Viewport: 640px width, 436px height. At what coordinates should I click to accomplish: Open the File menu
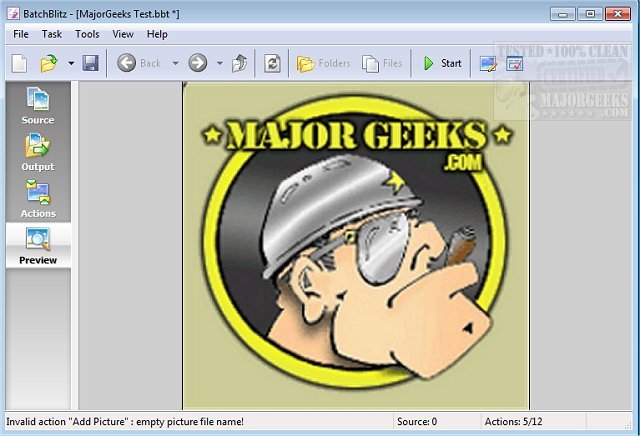point(21,34)
